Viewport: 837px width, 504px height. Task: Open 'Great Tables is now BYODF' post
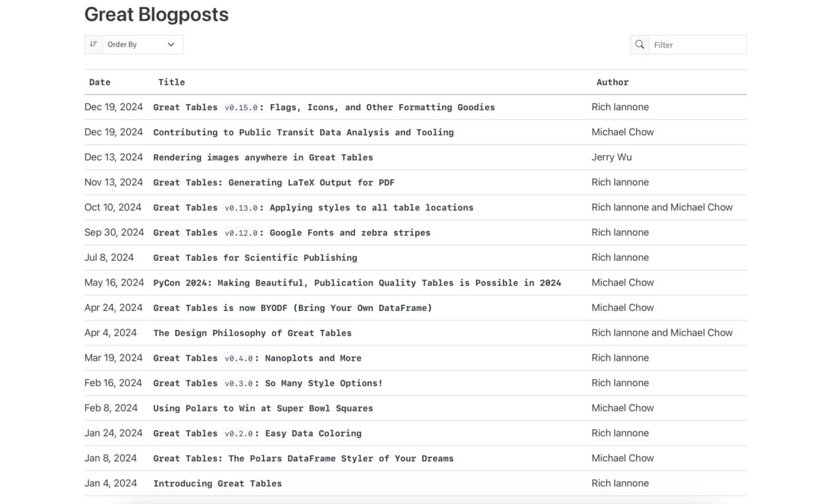pyautogui.click(x=293, y=308)
